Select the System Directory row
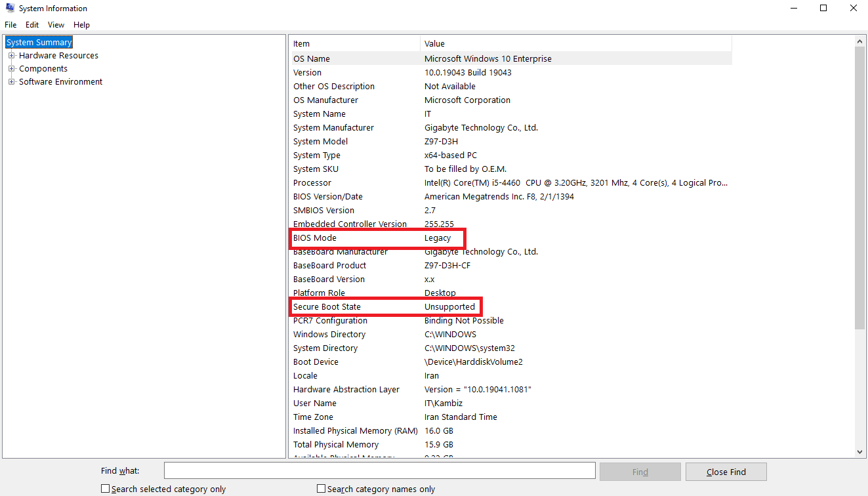This screenshot has height=496, width=868. (510, 348)
